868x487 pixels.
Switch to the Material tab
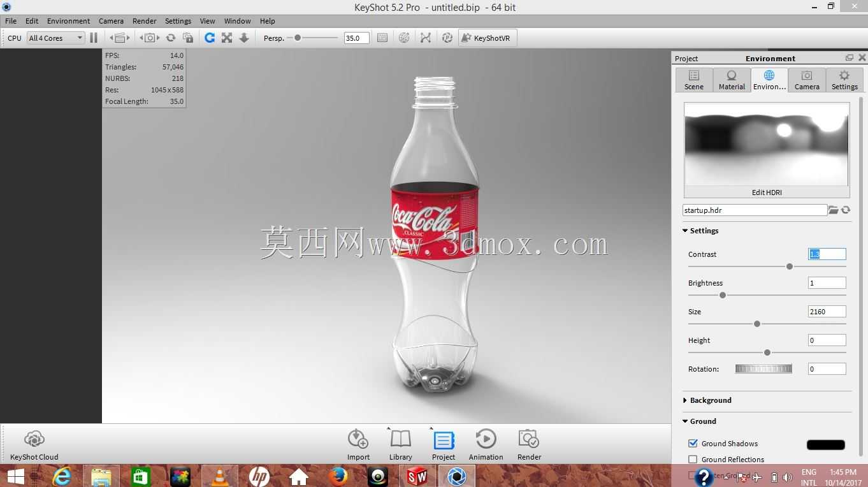coord(732,80)
